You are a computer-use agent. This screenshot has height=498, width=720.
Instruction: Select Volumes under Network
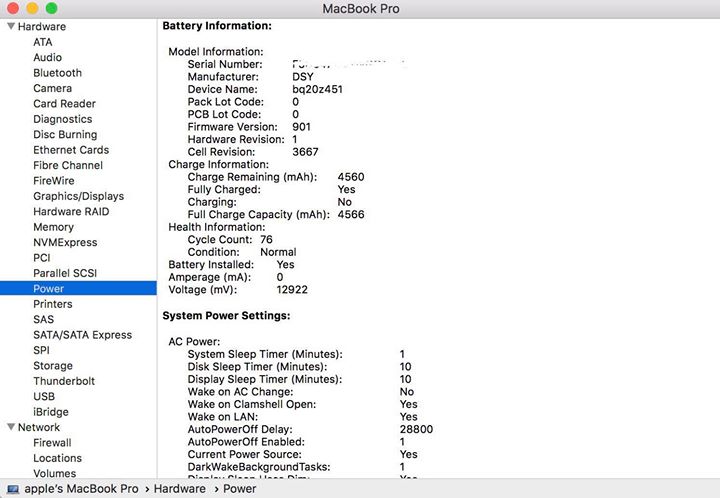(55, 473)
